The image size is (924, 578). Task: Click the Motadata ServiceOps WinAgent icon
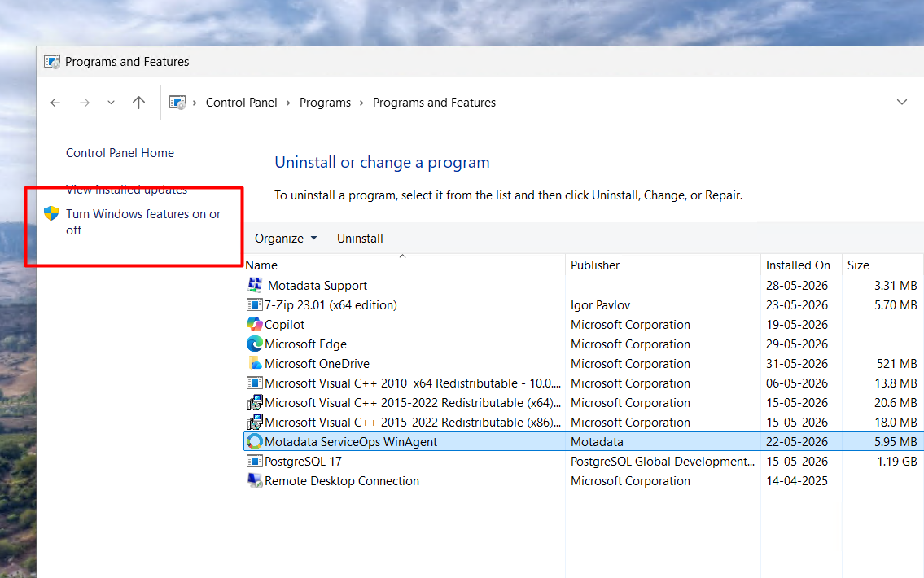(x=255, y=441)
